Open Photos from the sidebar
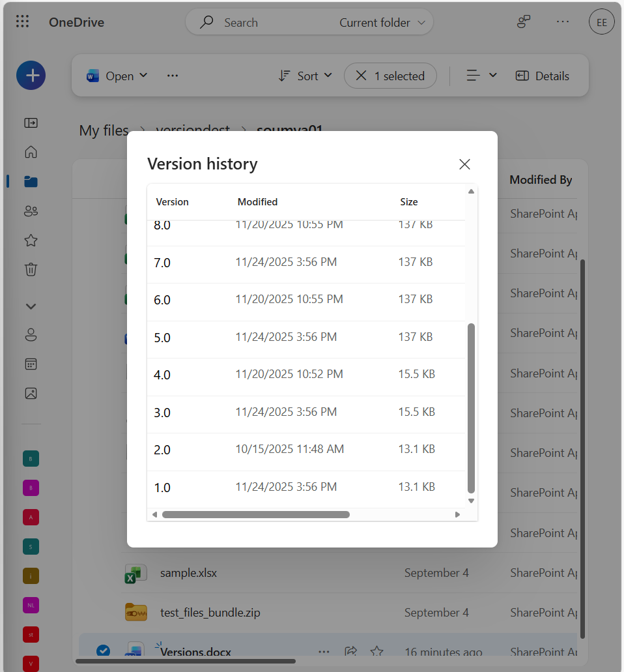 click(31, 393)
